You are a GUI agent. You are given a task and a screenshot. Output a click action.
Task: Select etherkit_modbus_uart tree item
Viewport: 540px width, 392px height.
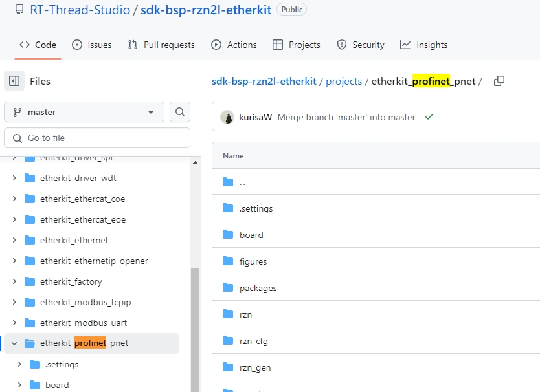[84, 323]
